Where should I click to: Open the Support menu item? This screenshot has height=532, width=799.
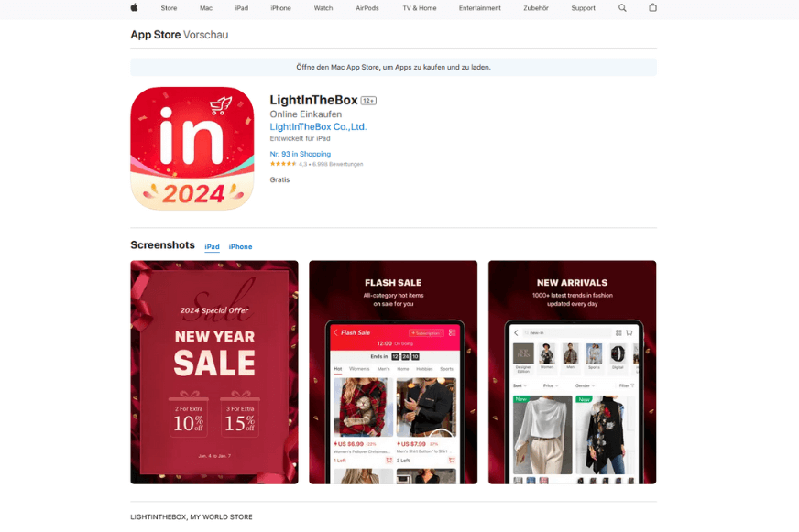(x=583, y=8)
